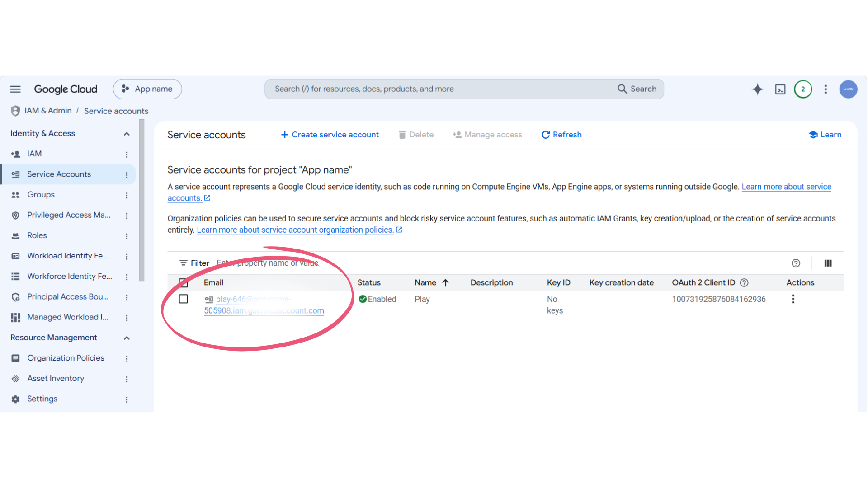
Task: Open column display options icon
Action: [828, 263]
